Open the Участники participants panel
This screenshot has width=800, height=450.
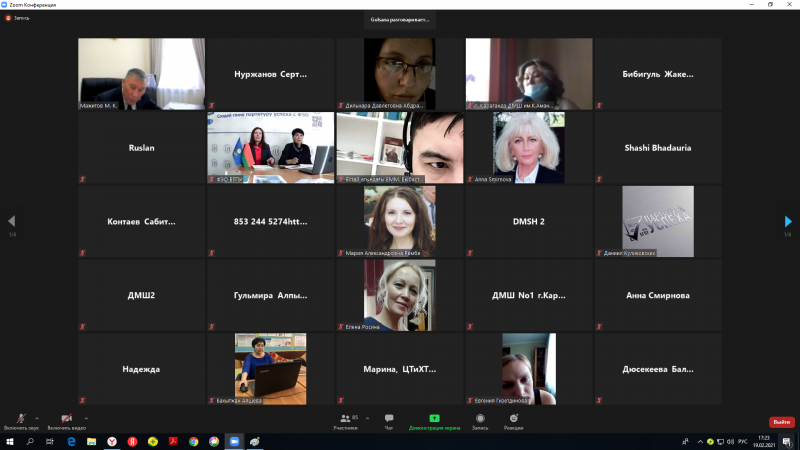(x=345, y=420)
